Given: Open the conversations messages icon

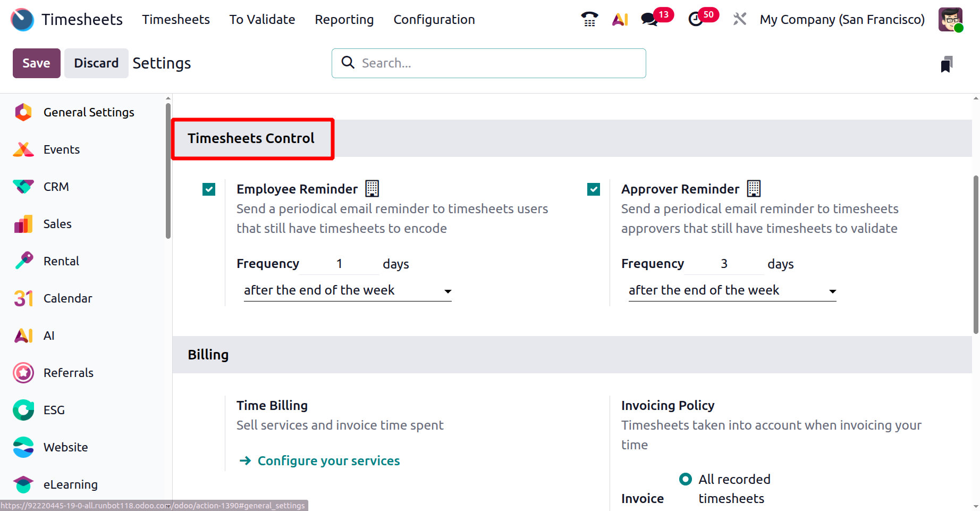Looking at the screenshot, I should (x=649, y=20).
